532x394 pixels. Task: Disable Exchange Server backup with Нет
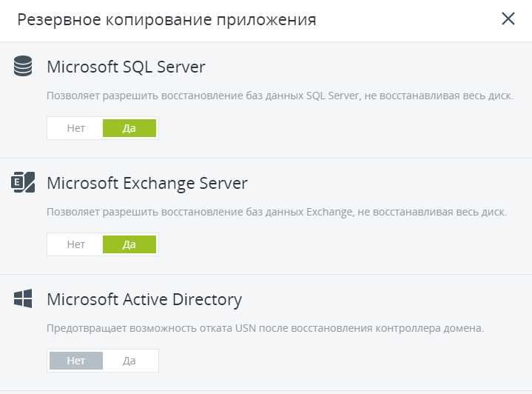75,244
